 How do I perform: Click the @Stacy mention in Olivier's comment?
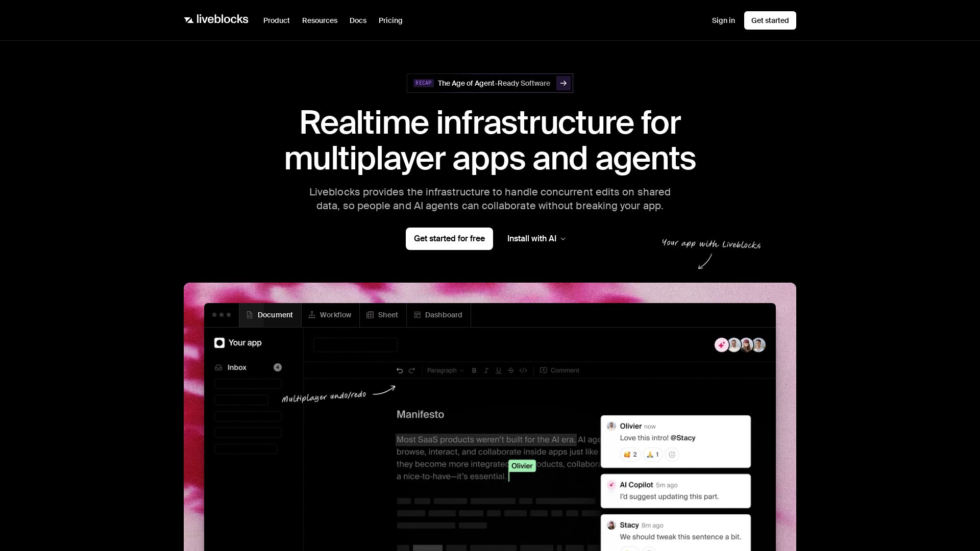coord(683,438)
